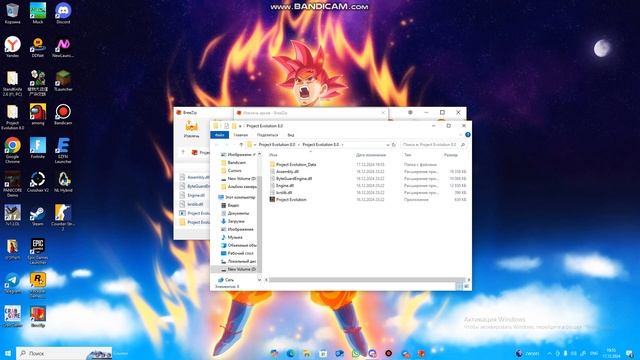Open the Muck desktop shortcut
Viewport: 640px width, 360px height.
[38, 13]
